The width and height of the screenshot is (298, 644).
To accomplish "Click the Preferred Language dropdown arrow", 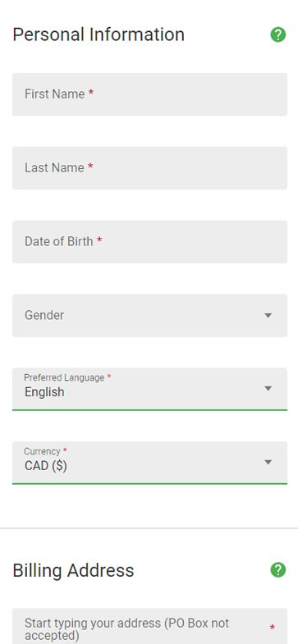I will (268, 389).
